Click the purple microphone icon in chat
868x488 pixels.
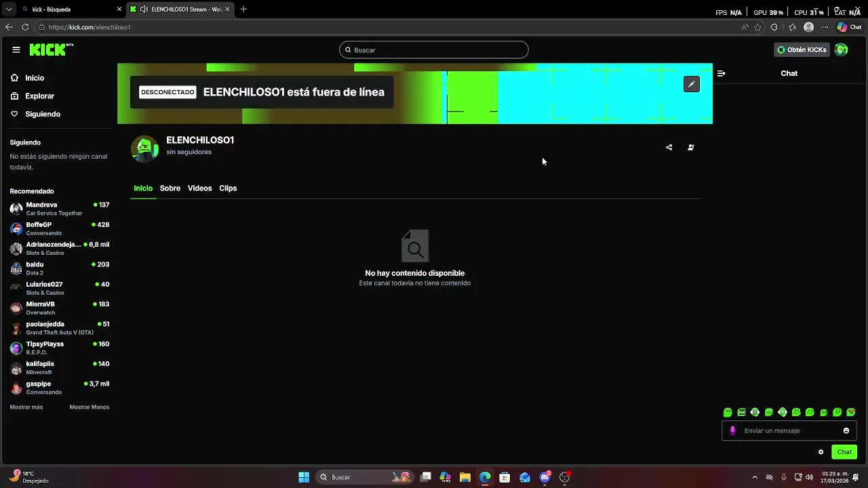pyautogui.click(x=732, y=430)
